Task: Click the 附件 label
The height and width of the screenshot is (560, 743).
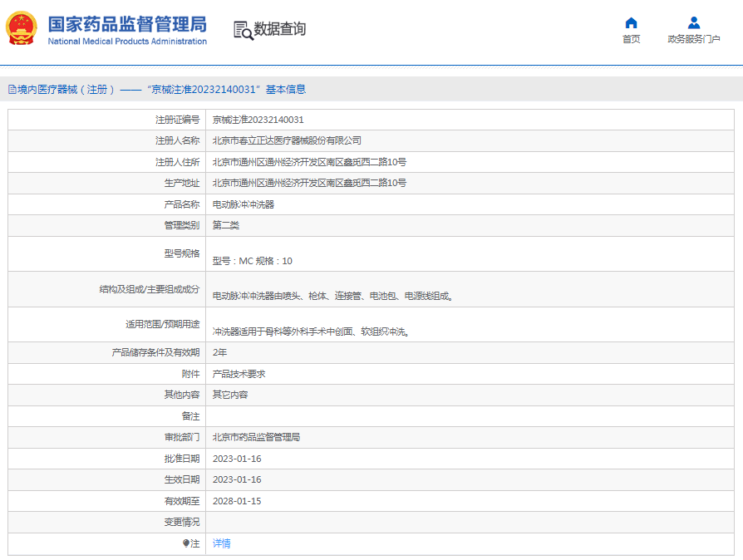Action: pyautogui.click(x=191, y=374)
